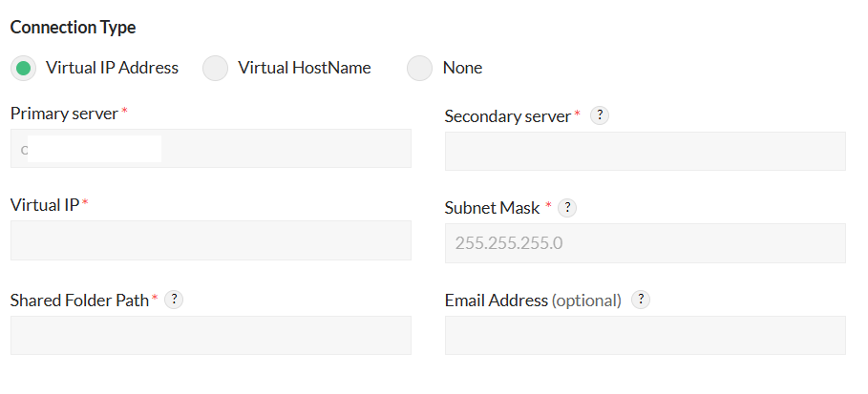868x394 pixels.
Task: Focus the optional Email Address field
Action: pyautogui.click(x=645, y=336)
